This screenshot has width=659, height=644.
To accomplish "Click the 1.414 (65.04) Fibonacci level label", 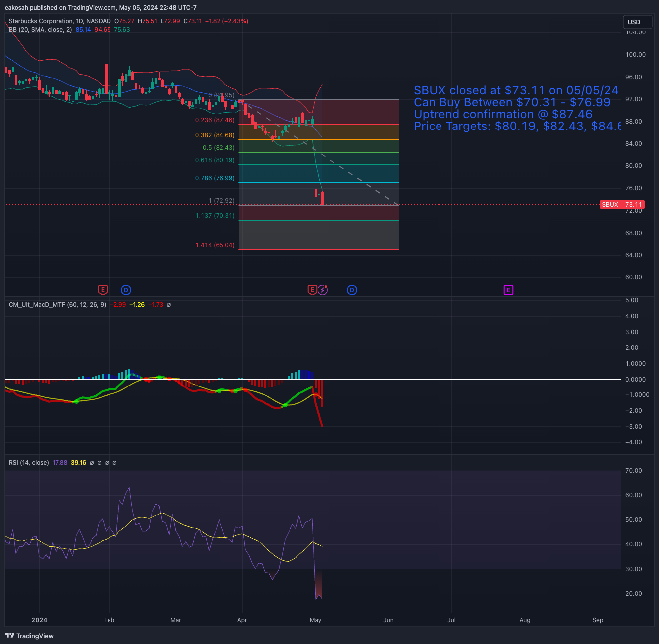I will [x=215, y=245].
